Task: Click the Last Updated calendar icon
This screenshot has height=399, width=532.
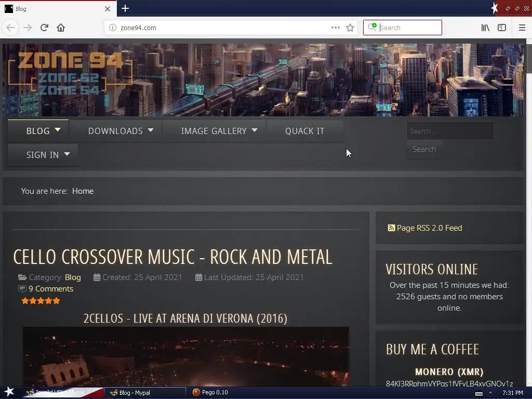Action: point(199,277)
